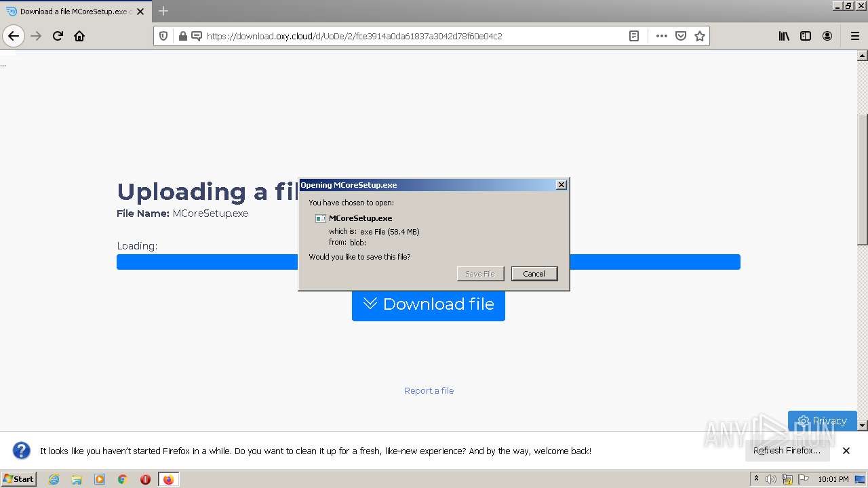Dismiss the Firefox refresh notification bar

click(x=846, y=451)
